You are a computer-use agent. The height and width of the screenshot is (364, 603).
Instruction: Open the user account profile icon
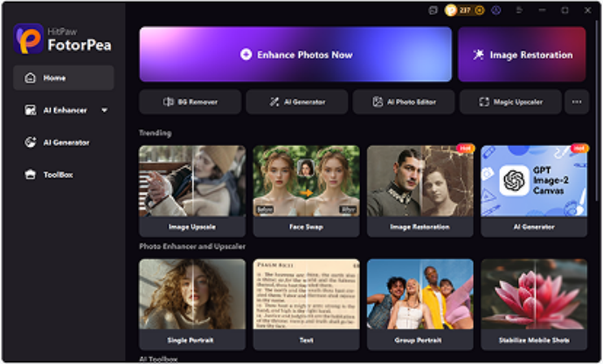tap(496, 10)
